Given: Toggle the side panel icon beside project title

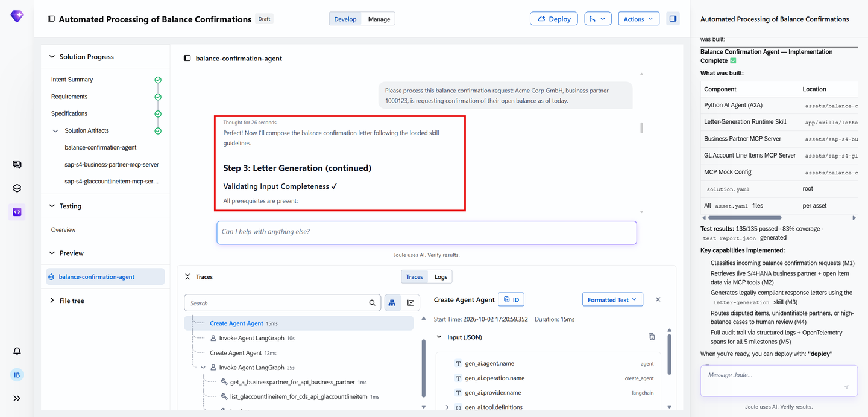Looking at the screenshot, I should pos(51,19).
